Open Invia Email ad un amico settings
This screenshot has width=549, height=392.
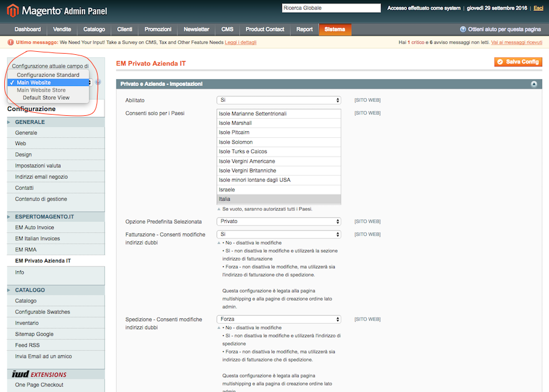point(43,357)
